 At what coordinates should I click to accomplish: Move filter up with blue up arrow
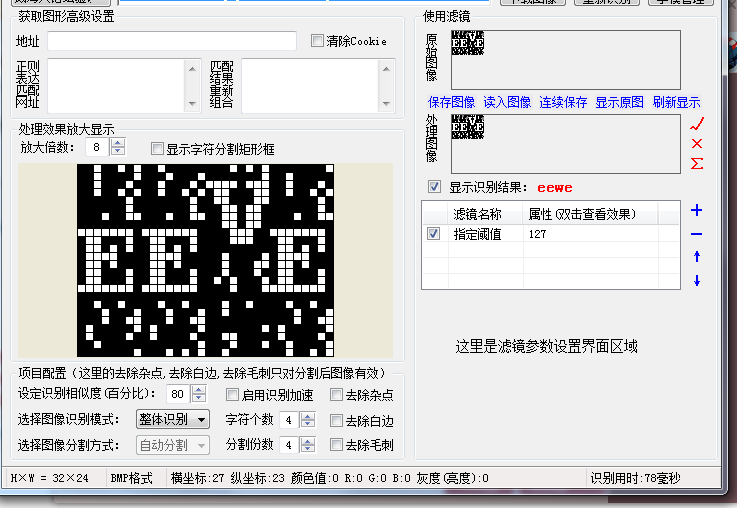(697, 257)
